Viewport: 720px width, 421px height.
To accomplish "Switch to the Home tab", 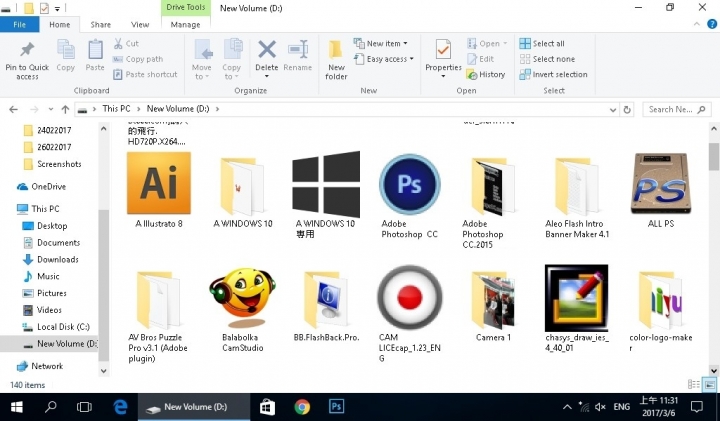I will 60,24.
